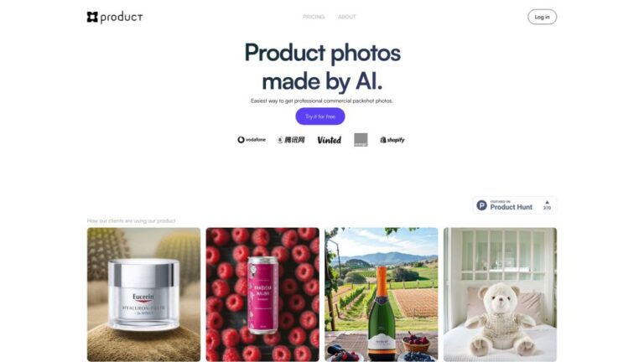Open the teddy bear on bed photo
The image size is (644, 362).
point(500,295)
